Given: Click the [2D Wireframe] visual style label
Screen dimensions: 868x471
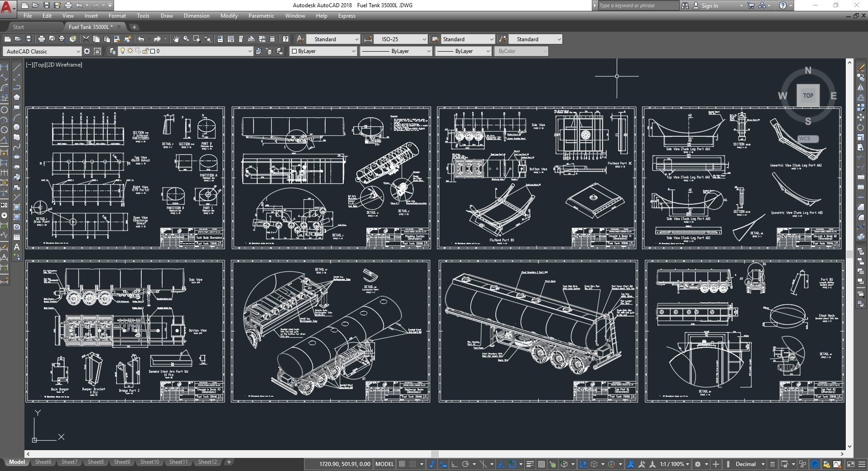Looking at the screenshot, I should [x=65, y=65].
